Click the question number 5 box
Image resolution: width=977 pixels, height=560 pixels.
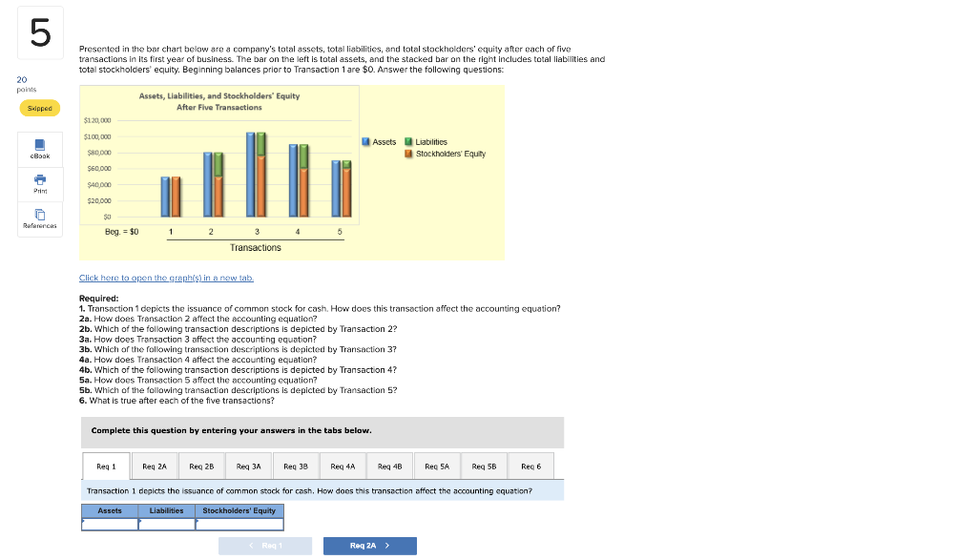39,31
